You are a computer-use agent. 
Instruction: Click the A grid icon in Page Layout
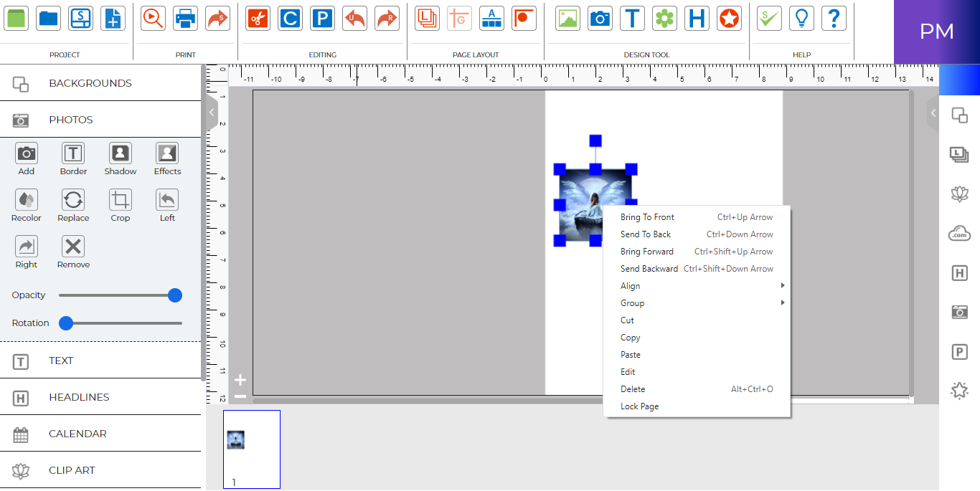click(491, 18)
